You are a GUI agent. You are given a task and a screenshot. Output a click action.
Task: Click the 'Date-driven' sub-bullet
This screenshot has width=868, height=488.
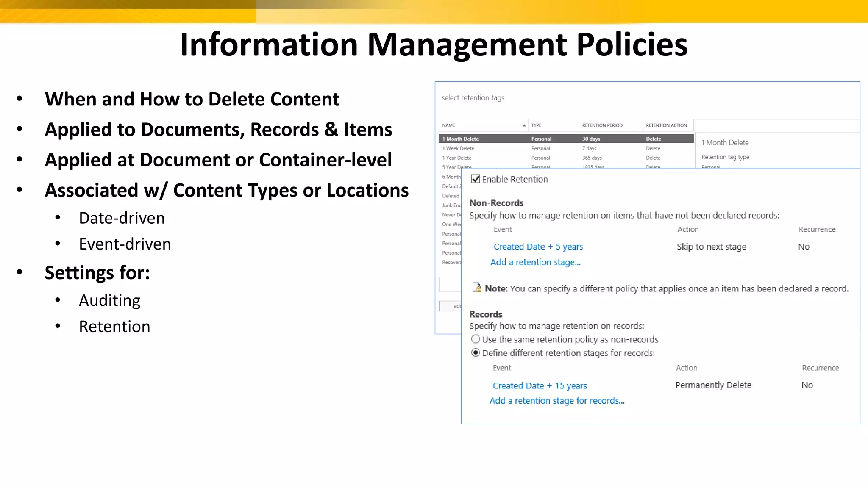pyautogui.click(x=122, y=218)
